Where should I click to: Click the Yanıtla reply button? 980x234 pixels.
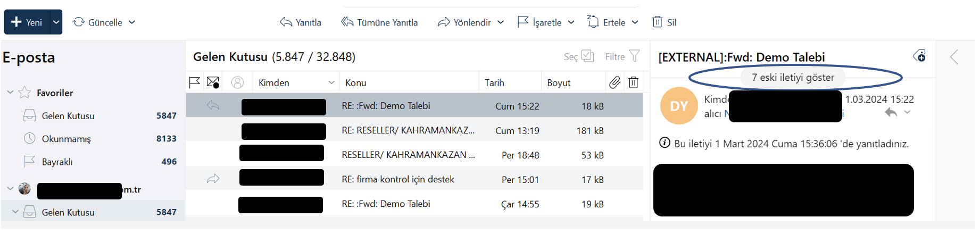click(301, 22)
